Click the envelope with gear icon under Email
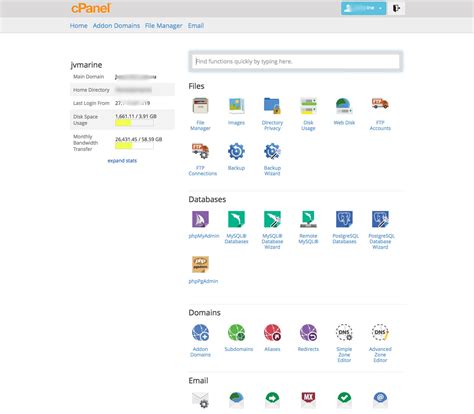This screenshot has height=414, width=474. (200, 400)
